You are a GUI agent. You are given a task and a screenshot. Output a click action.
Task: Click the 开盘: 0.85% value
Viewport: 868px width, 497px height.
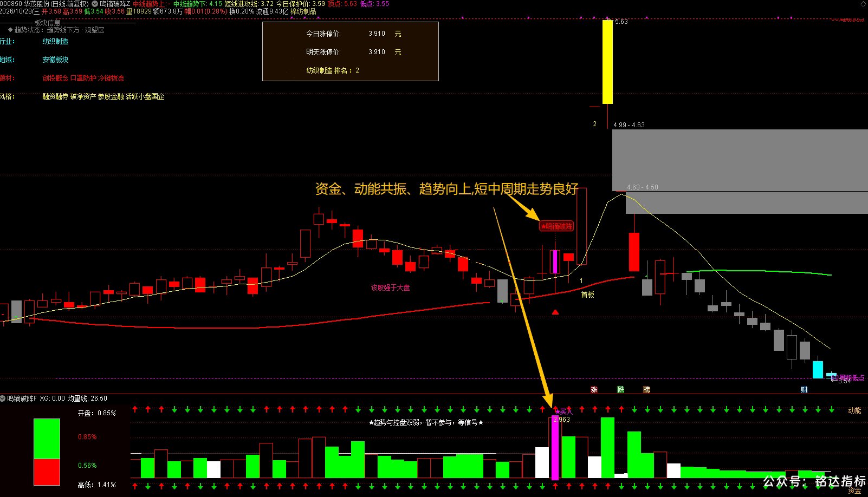[x=96, y=413]
